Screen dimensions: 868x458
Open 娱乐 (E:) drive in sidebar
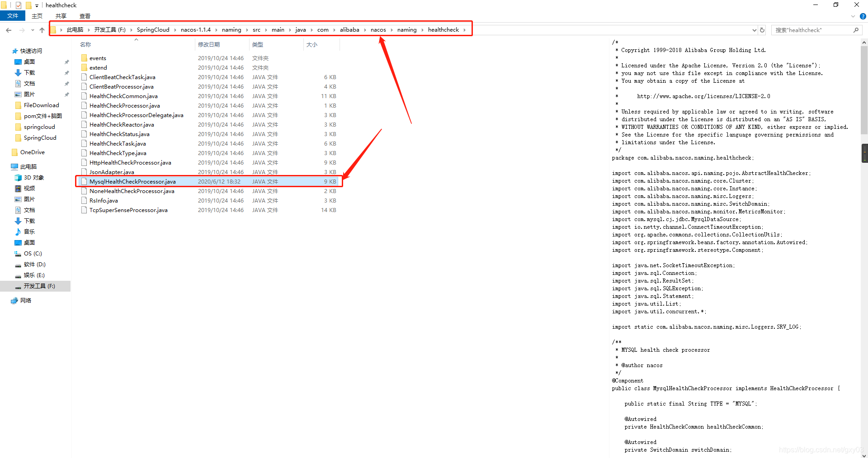click(34, 275)
